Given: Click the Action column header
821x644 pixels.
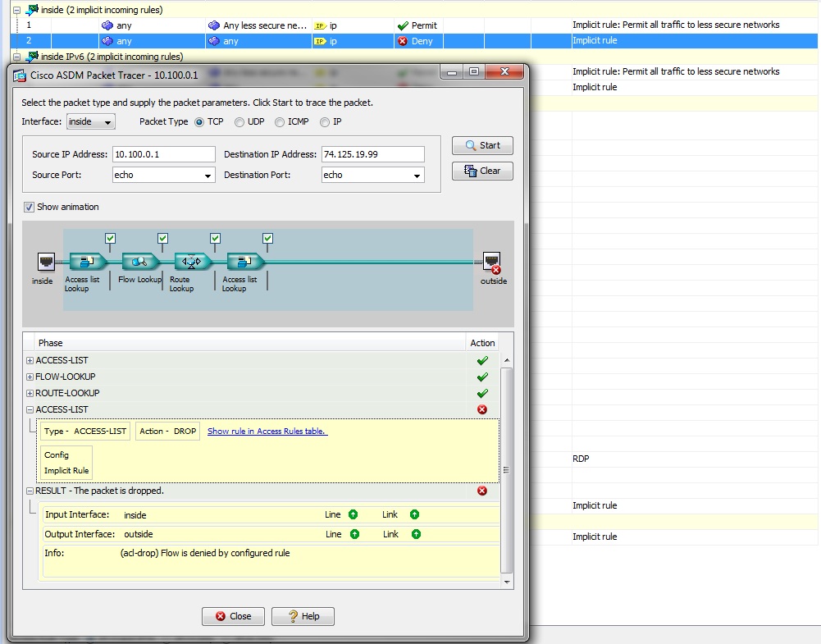Looking at the screenshot, I should (481, 343).
